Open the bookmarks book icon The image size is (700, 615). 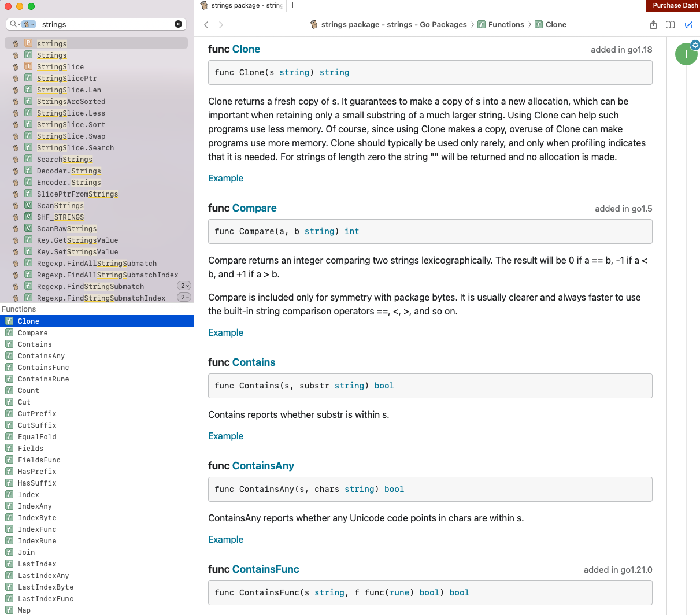click(670, 25)
